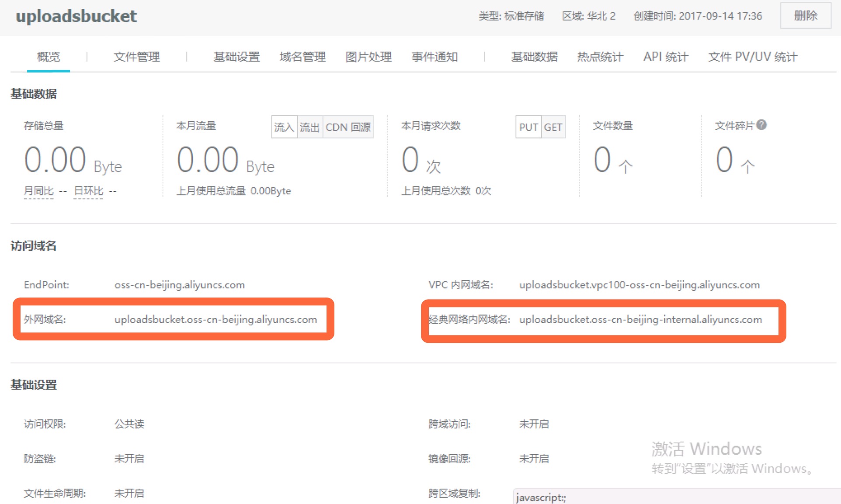This screenshot has width=841, height=504.
Task: Toggle traffic view to 流出 outbound
Action: click(310, 127)
